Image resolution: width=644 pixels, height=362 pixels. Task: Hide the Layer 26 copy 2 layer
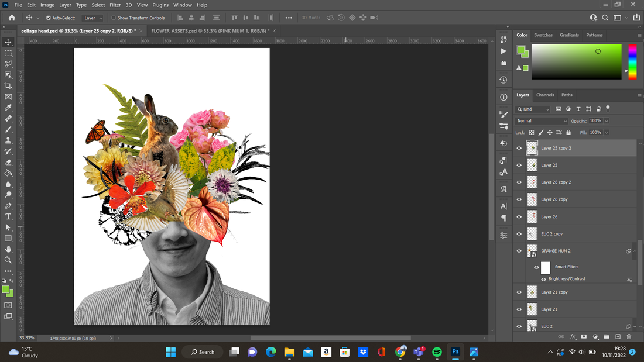tap(519, 182)
